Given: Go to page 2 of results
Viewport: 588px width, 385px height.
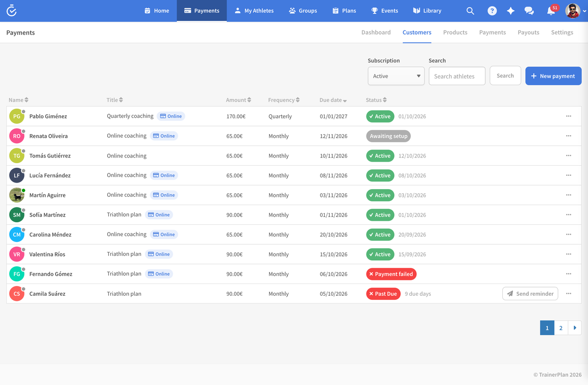Looking at the screenshot, I should (x=561, y=328).
